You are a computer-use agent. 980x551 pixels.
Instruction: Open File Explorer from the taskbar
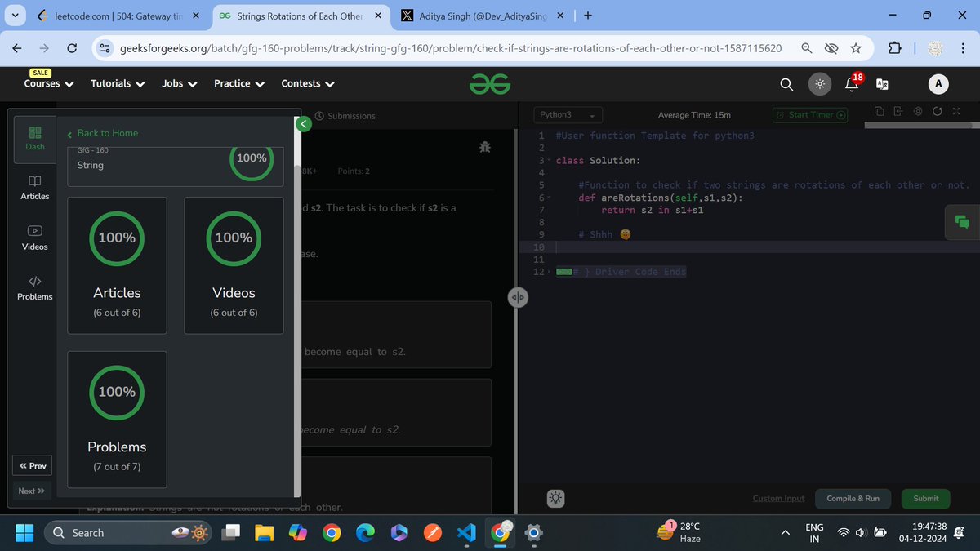tap(265, 533)
